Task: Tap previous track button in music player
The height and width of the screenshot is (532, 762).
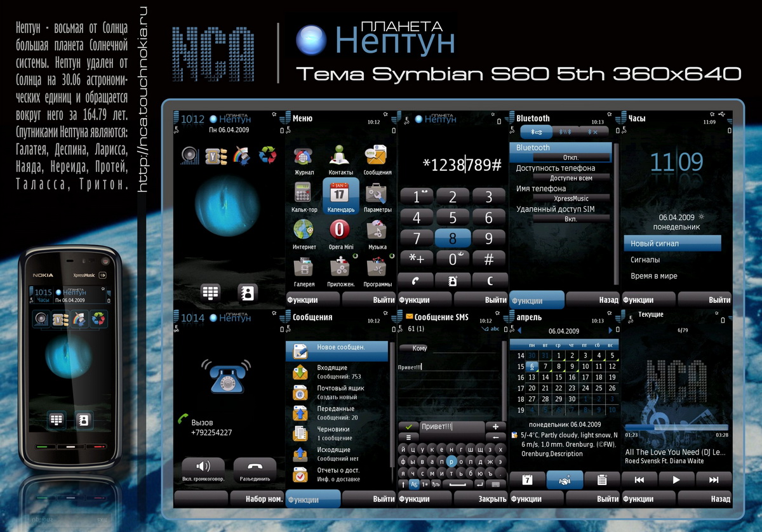Action: tap(639, 480)
